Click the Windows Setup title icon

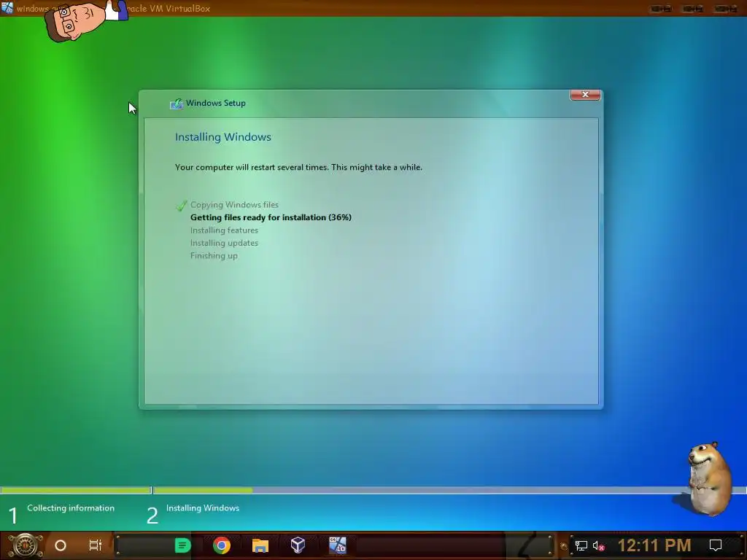(x=177, y=104)
